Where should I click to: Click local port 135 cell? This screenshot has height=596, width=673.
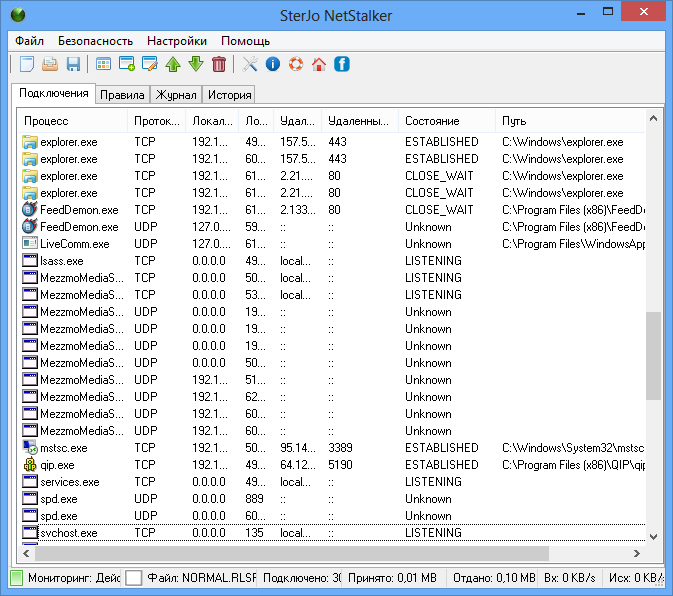click(x=255, y=533)
